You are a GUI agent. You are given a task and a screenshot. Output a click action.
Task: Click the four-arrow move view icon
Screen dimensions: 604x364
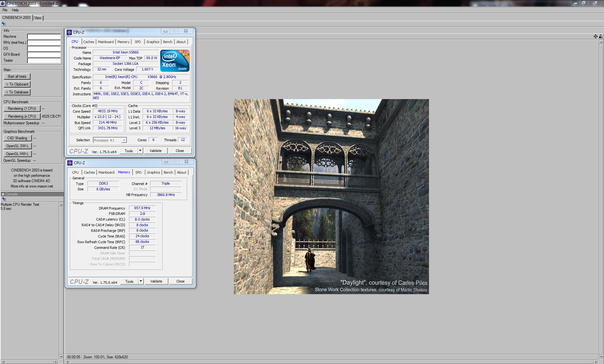[x=596, y=36]
